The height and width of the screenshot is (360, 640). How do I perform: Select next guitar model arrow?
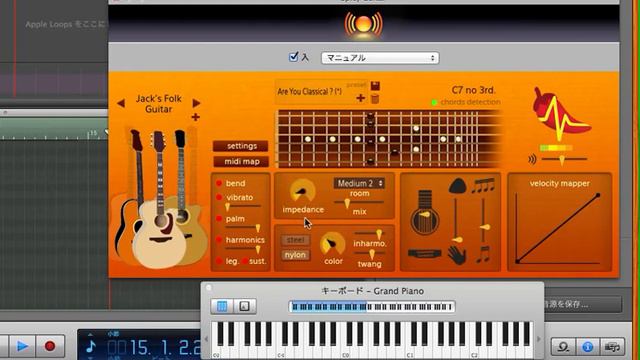[196, 103]
